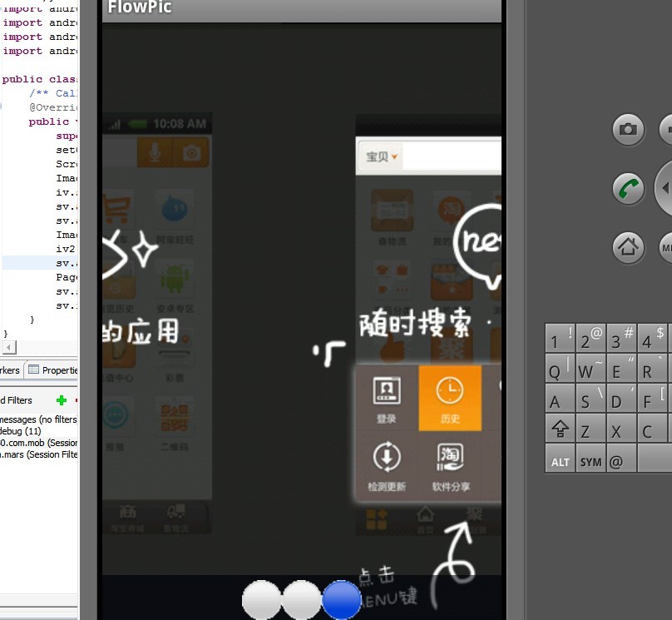
Task: Tap the green Android robot icon
Action: click(x=175, y=280)
